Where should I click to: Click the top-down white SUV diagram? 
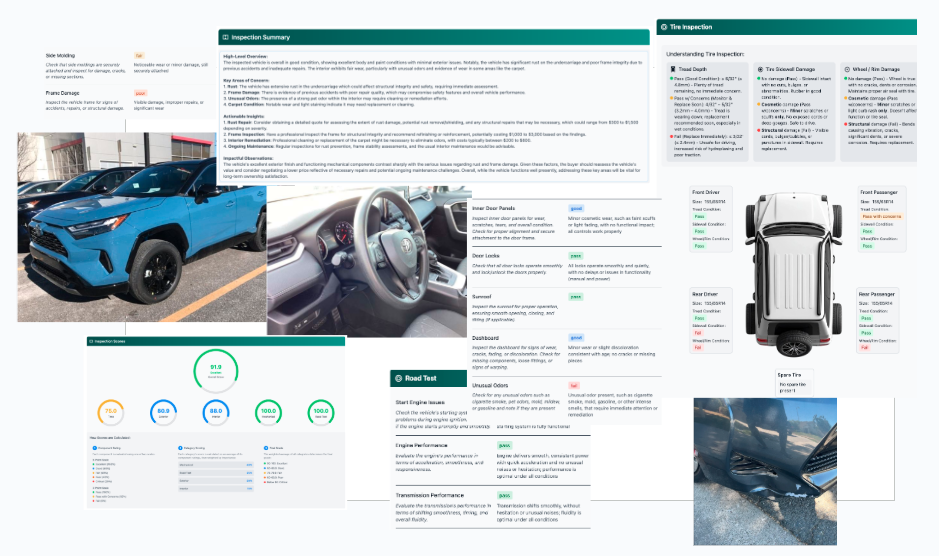793,274
